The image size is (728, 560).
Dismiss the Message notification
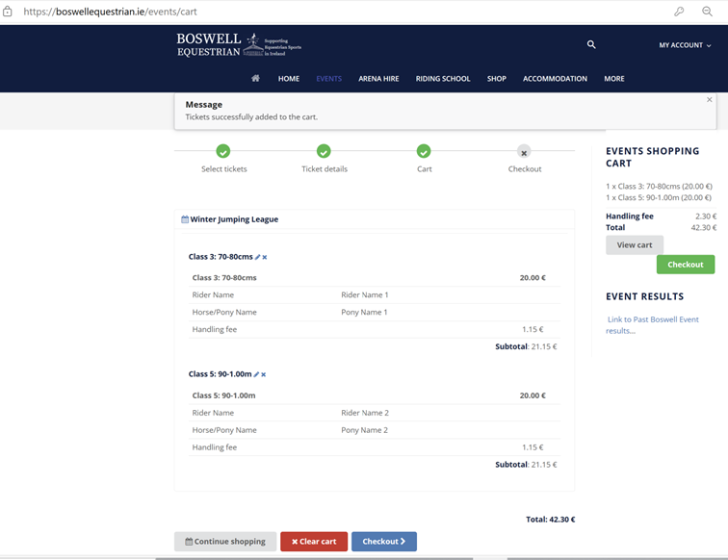coord(710,99)
